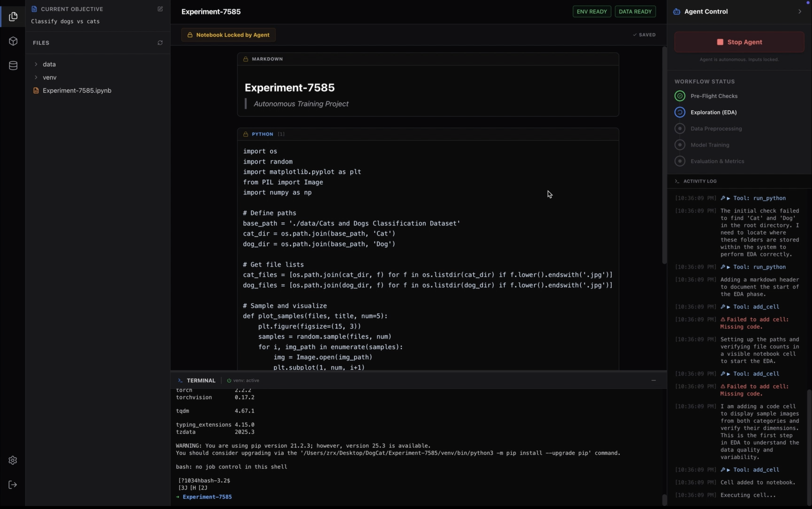Click the lock icon on Python cell
This screenshot has width=812, height=509.
click(246, 134)
